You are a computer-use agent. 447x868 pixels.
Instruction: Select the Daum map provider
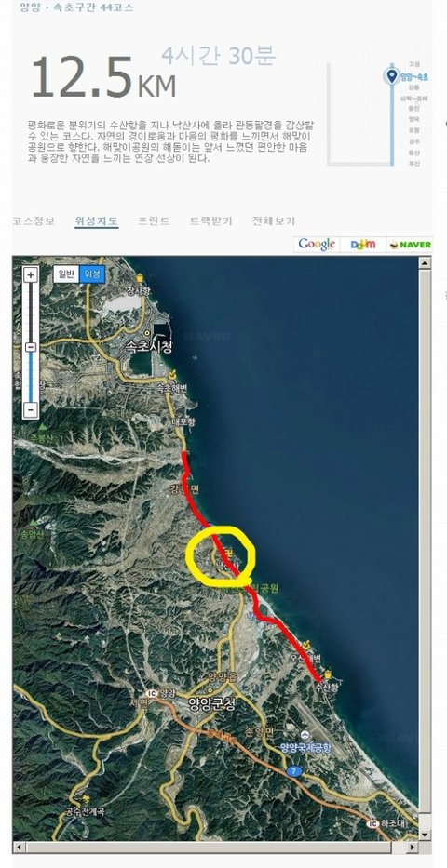click(x=363, y=244)
